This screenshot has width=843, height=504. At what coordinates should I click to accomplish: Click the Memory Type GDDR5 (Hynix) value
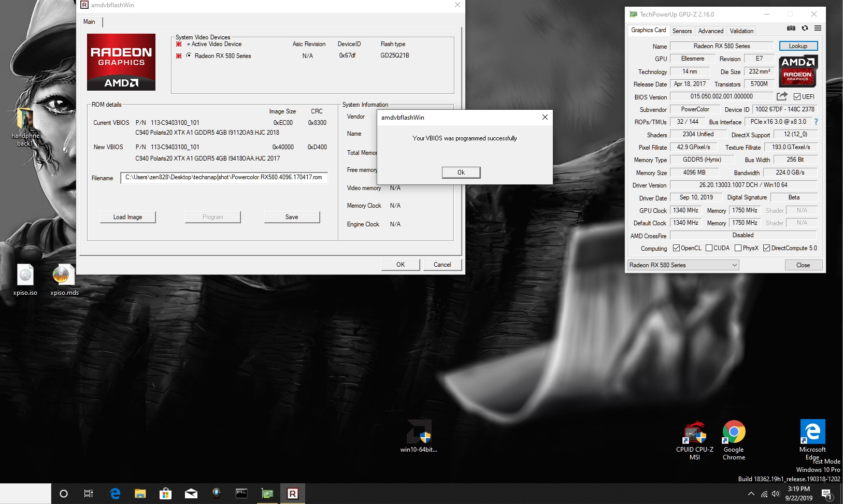tap(702, 160)
